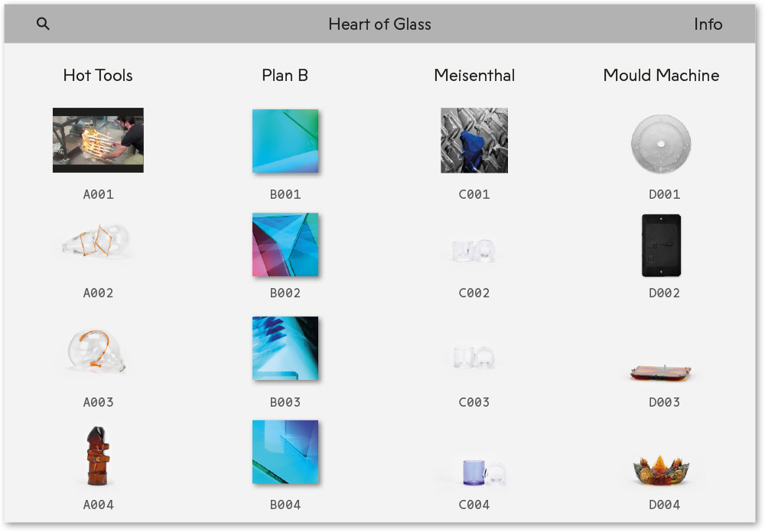Open the A003 glass bulb thumbnail
765x532 pixels.
pyautogui.click(x=96, y=351)
